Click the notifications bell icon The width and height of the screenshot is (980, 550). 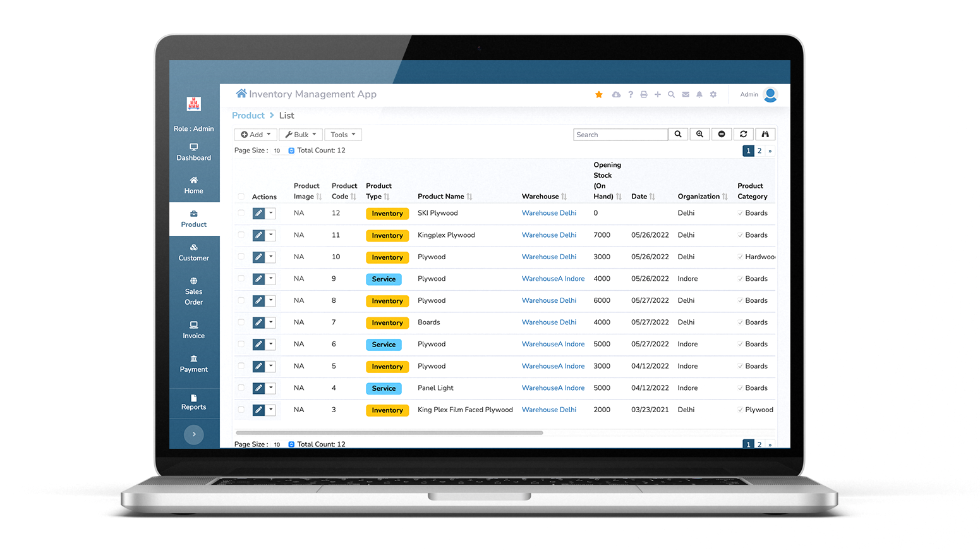699,94
